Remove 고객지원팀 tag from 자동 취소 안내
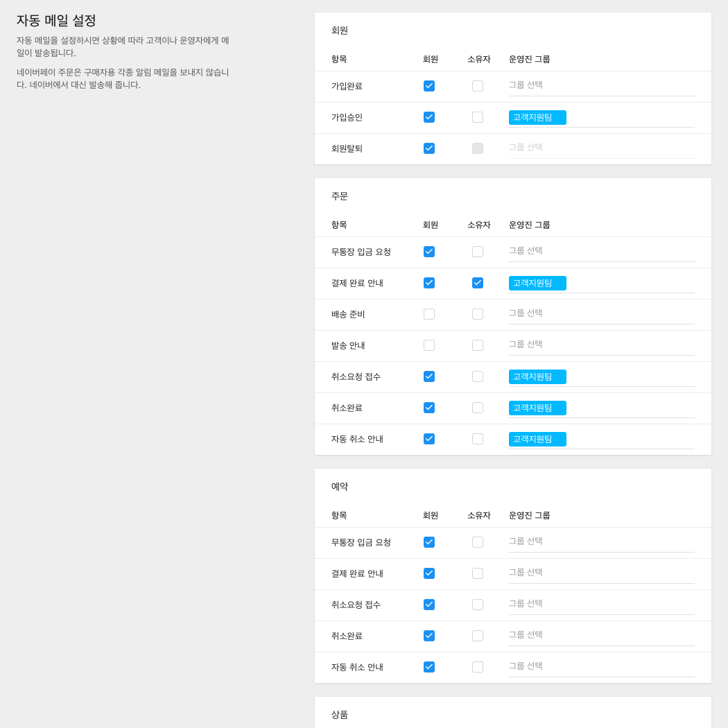This screenshot has width=728, height=728. [x=537, y=439]
